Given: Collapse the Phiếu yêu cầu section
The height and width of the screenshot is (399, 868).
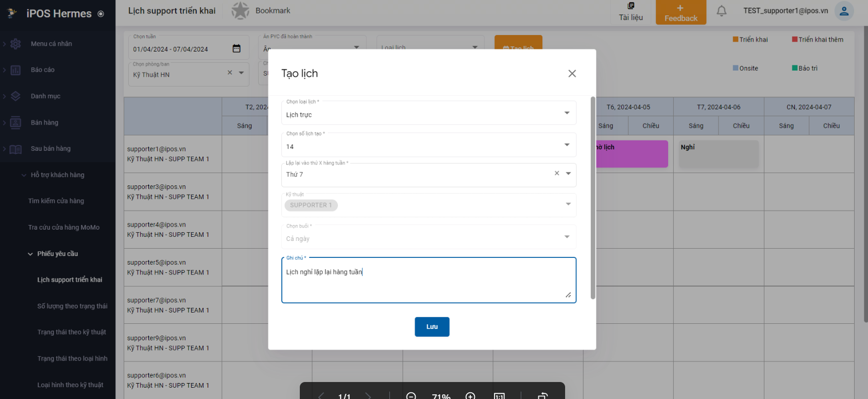Looking at the screenshot, I should pyautogui.click(x=30, y=254).
